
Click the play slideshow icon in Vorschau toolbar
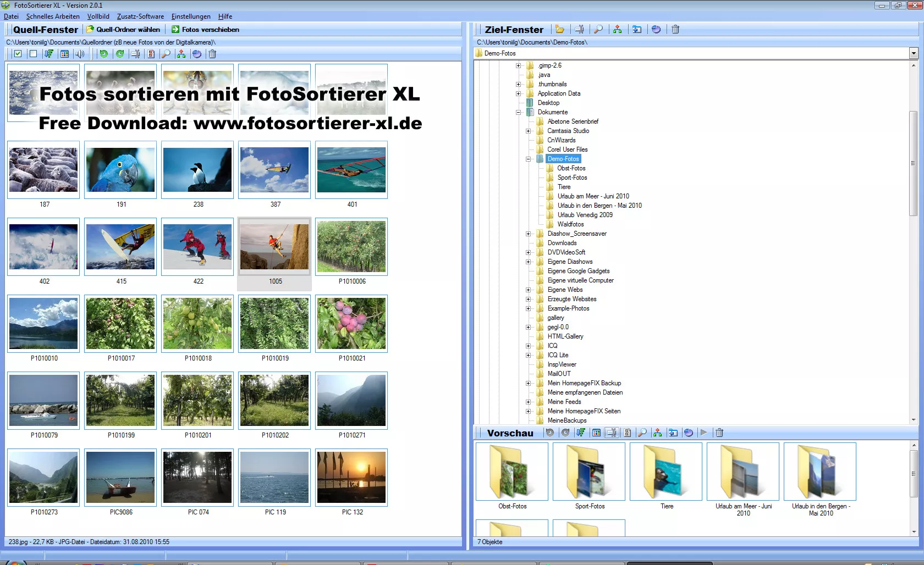point(703,433)
